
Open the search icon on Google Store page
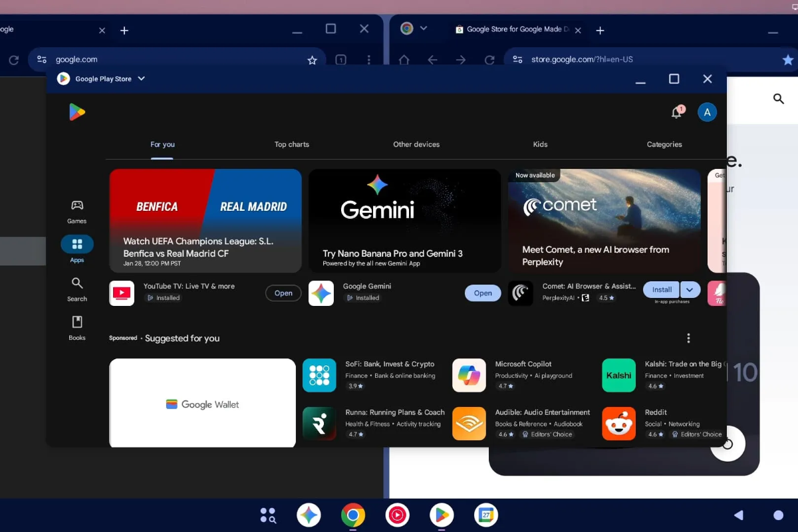pos(779,99)
